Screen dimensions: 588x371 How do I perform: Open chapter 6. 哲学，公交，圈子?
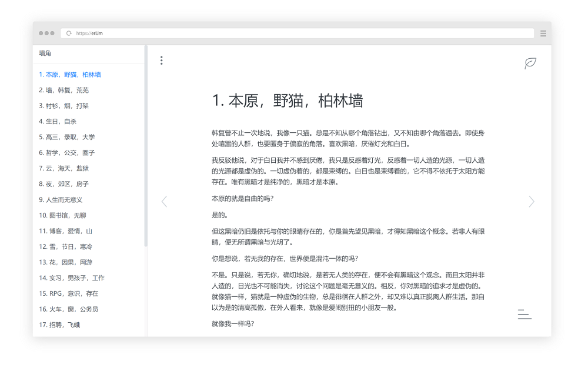tap(67, 153)
